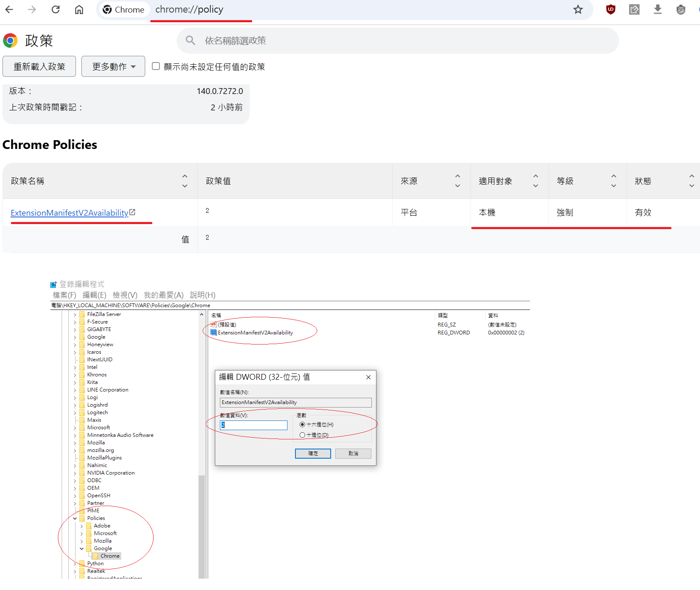The height and width of the screenshot is (590, 700).
Task: Open the 編輯(E) menu
Action: point(94,295)
